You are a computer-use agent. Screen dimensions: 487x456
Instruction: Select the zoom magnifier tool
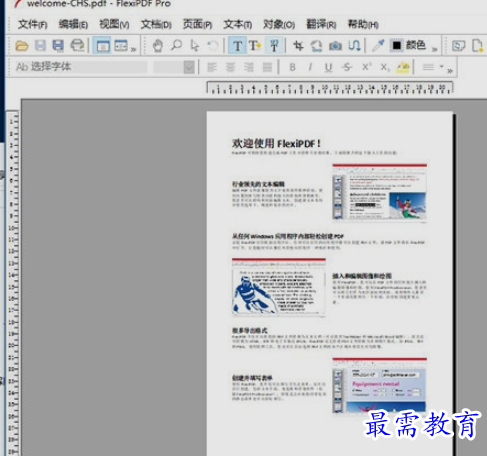[176, 45]
